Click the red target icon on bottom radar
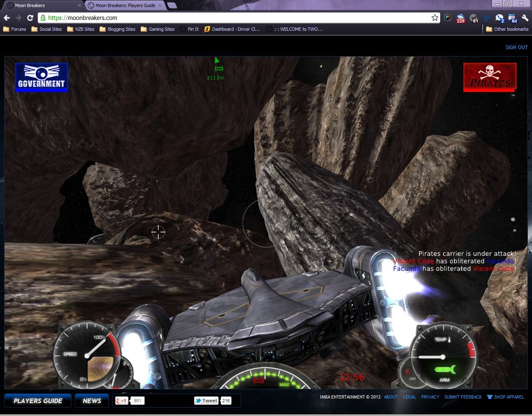Image resolution: width=532 pixels, height=416 pixels. [259, 380]
